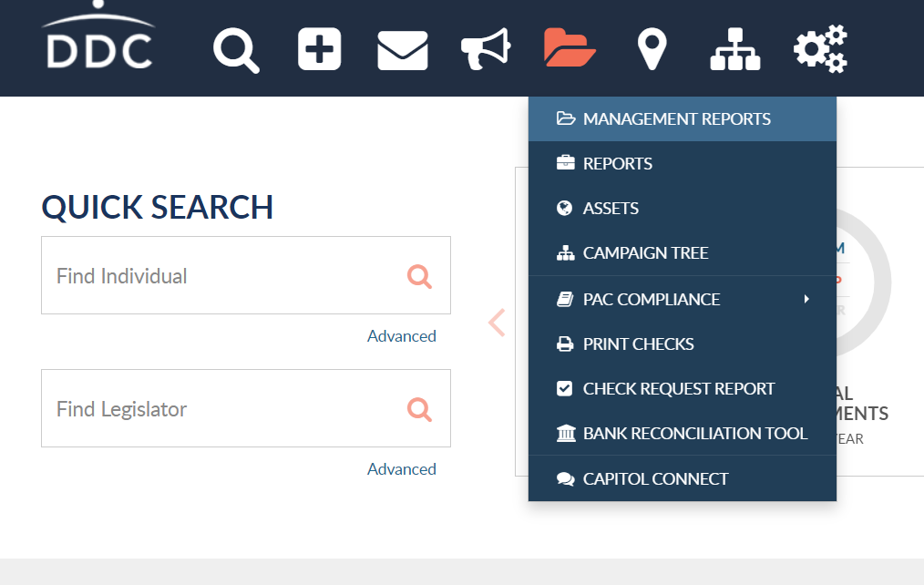Click the Find Legislator input field
Viewport: 924px width, 585px height.
246,409
